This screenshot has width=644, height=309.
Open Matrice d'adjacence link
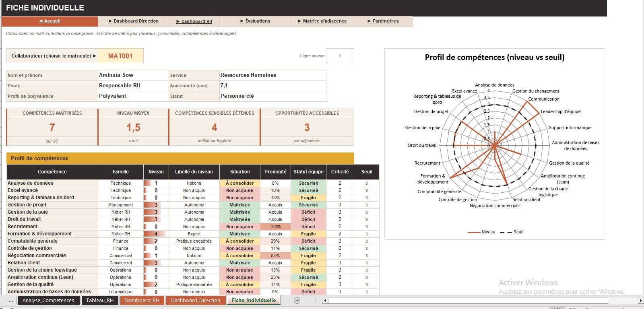(322, 21)
